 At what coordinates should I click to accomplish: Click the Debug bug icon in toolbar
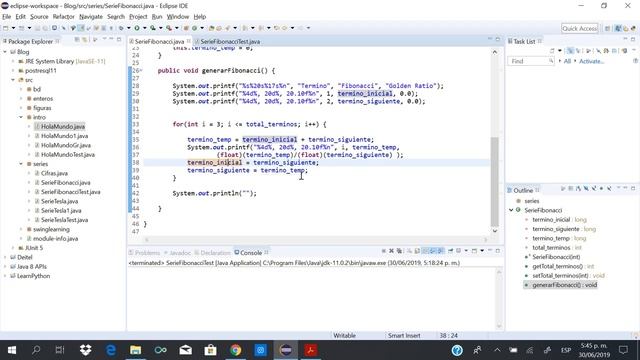tap(121, 28)
